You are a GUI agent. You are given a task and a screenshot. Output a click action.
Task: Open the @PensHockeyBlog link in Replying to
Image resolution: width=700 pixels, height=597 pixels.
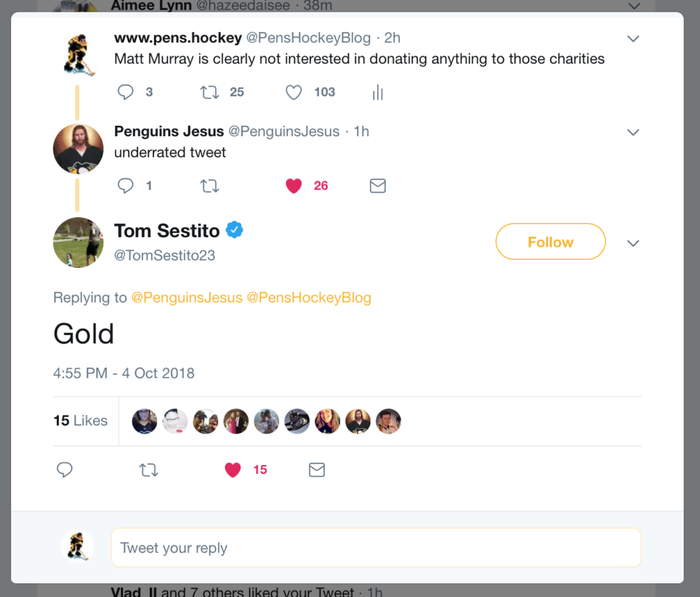tap(308, 297)
